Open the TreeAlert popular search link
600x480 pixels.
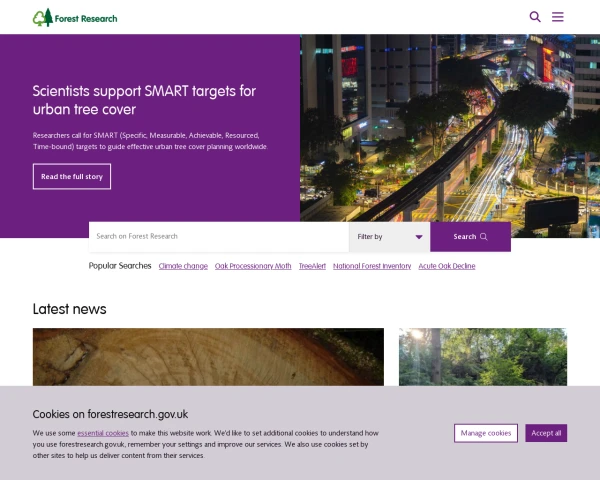[312, 266]
